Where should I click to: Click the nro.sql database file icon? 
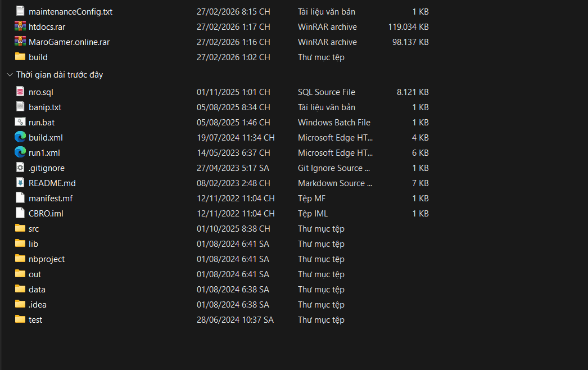tap(20, 92)
